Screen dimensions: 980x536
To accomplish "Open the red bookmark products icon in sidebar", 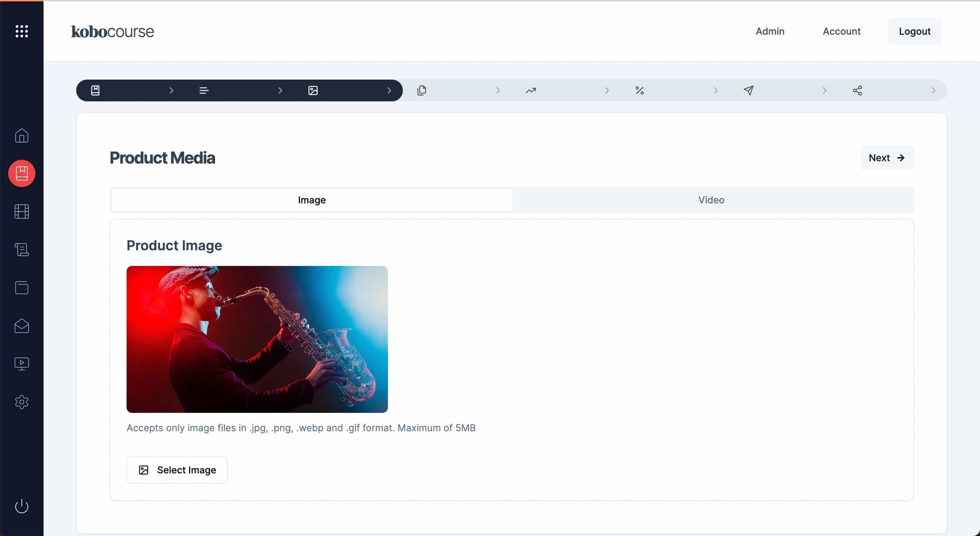I will [x=22, y=173].
